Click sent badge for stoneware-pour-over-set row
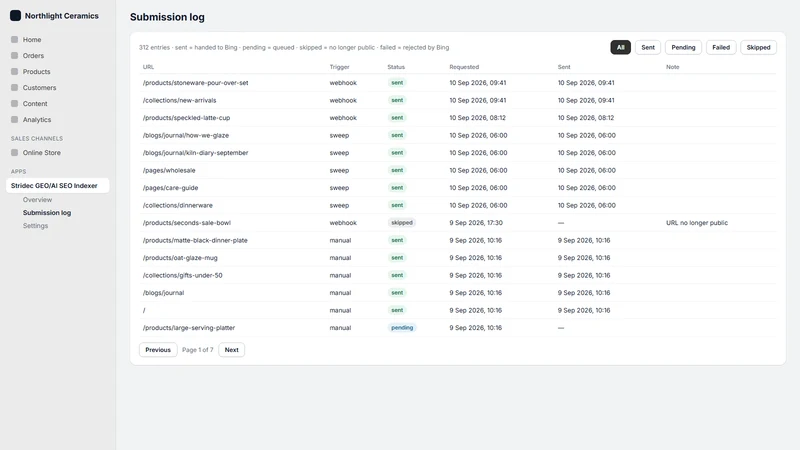 click(x=397, y=83)
